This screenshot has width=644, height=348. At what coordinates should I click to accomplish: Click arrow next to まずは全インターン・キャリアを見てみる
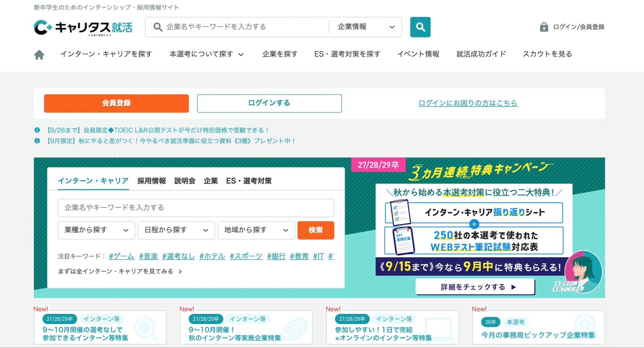pyautogui.click(x=180, y=271)
